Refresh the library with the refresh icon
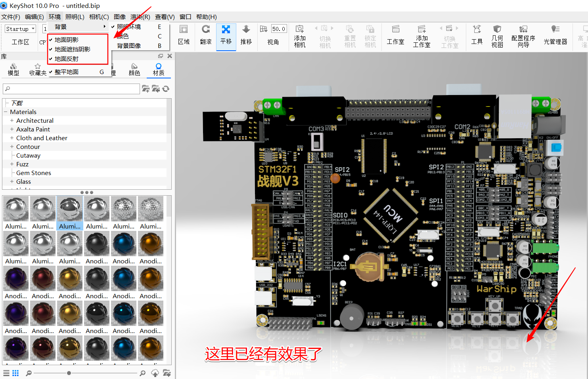Viewport: 588px width, 379px height. pos(166,89)
